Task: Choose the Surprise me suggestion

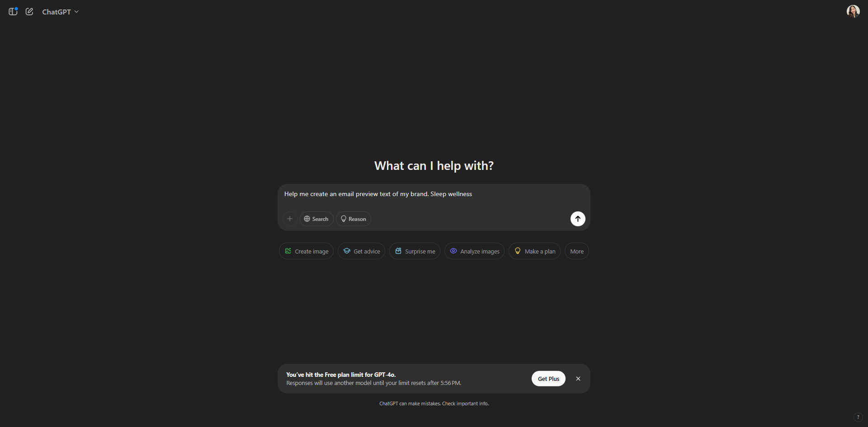Action: pyautogui.click(x=415, y=251)
